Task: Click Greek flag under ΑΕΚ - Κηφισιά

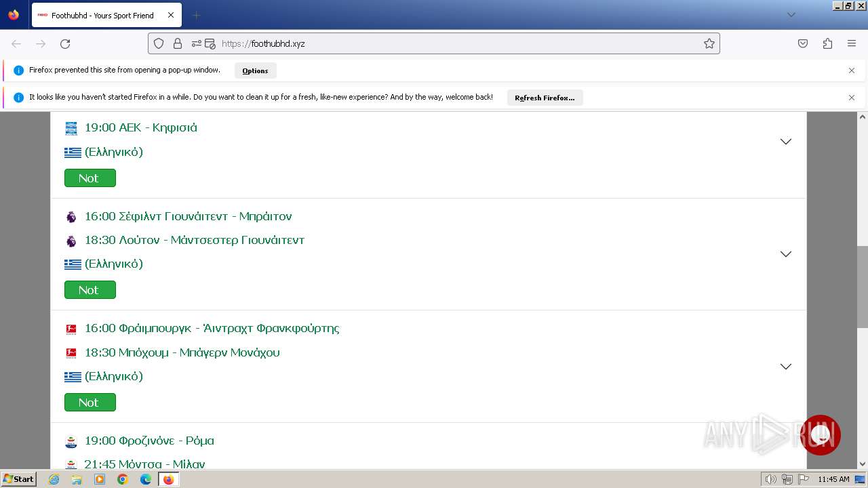Action: [x=73, y=152]
